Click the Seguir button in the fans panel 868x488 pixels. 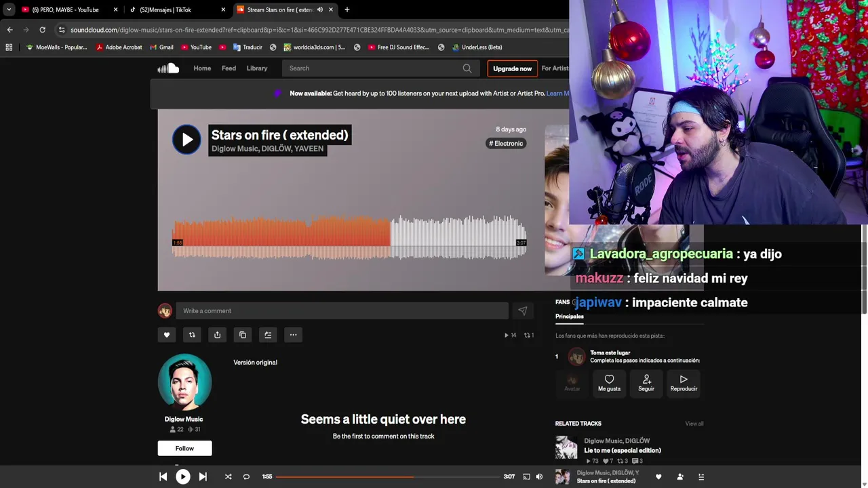(646, 383)
